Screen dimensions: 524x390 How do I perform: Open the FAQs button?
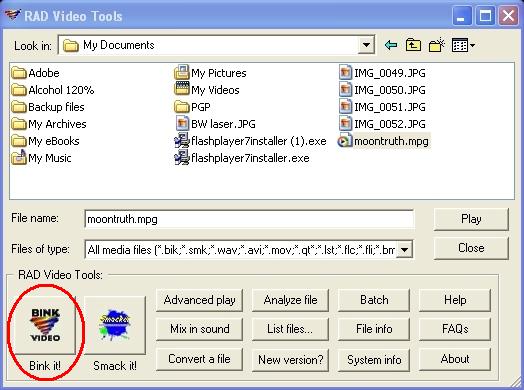[x=455, y=329]
